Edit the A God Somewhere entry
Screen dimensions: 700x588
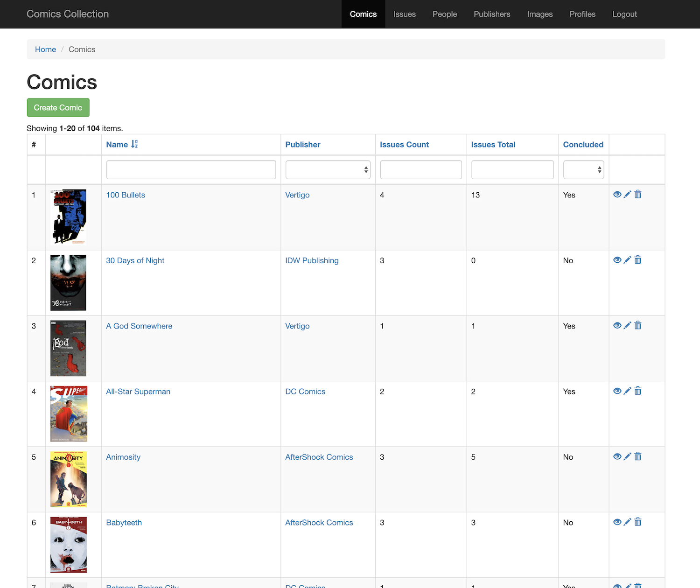(628, 326)
